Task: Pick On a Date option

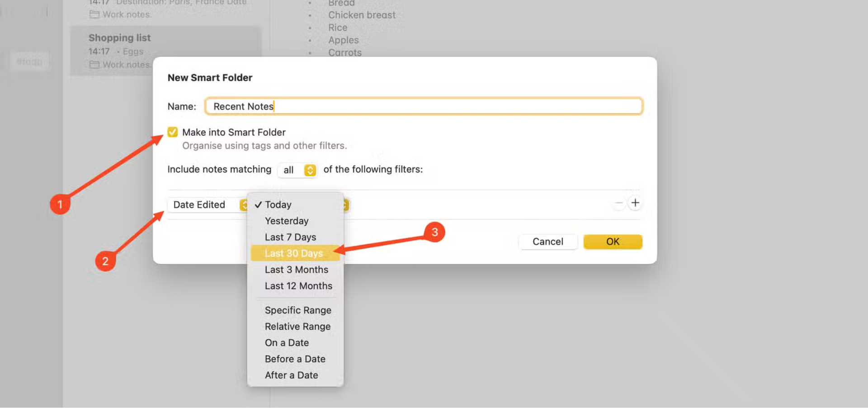Action: click(x=287, y=343)
